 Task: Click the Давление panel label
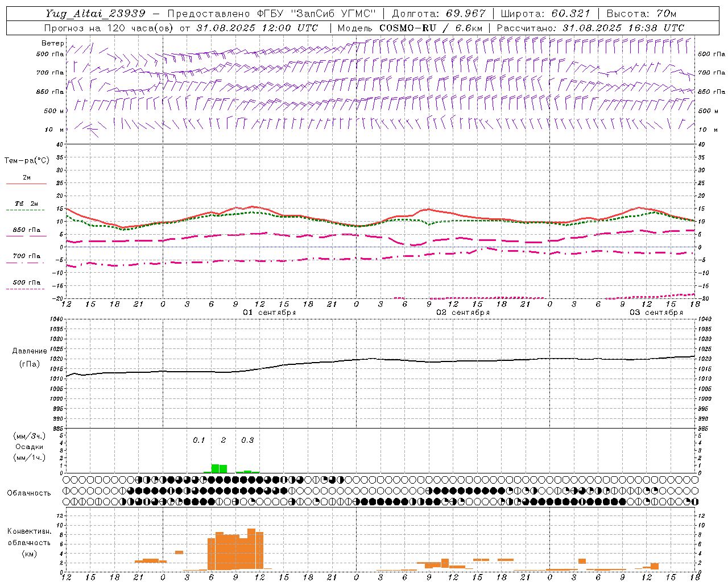(30, 351)
